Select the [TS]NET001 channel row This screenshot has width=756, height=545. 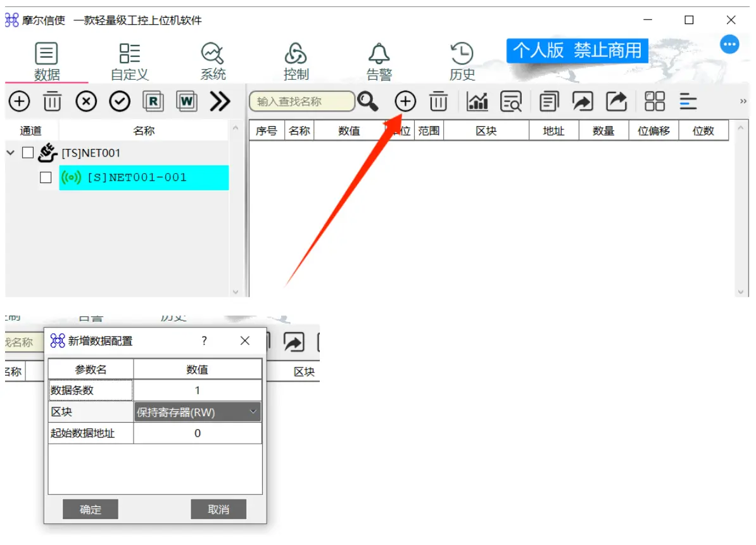tap(91, 153)
